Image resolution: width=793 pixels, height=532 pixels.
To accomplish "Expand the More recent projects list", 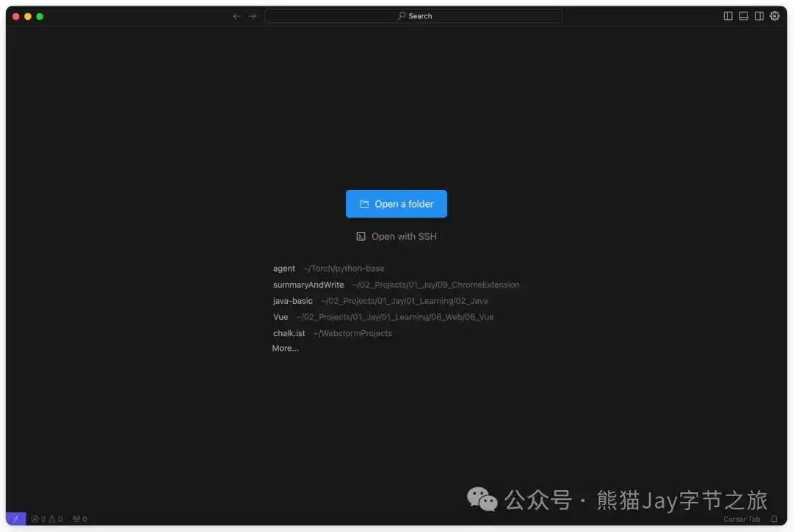I will pyautogui.click(x=286, y=348).
